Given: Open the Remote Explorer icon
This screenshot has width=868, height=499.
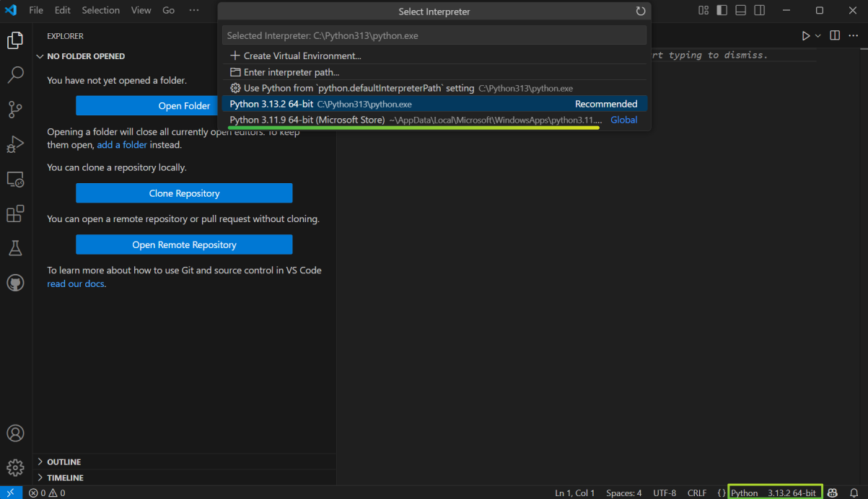Looking at the screenshot, I should pyautogui.click(x=15, y=179).
